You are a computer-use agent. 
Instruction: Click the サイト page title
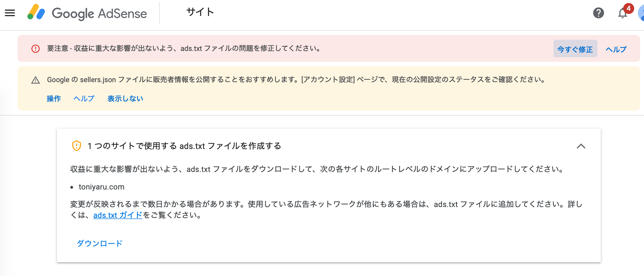[200, 12]
